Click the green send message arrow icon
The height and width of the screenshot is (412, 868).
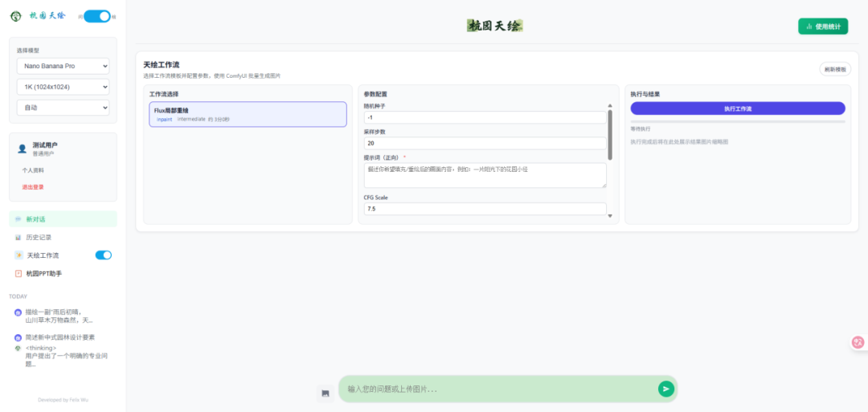(665, 389)
